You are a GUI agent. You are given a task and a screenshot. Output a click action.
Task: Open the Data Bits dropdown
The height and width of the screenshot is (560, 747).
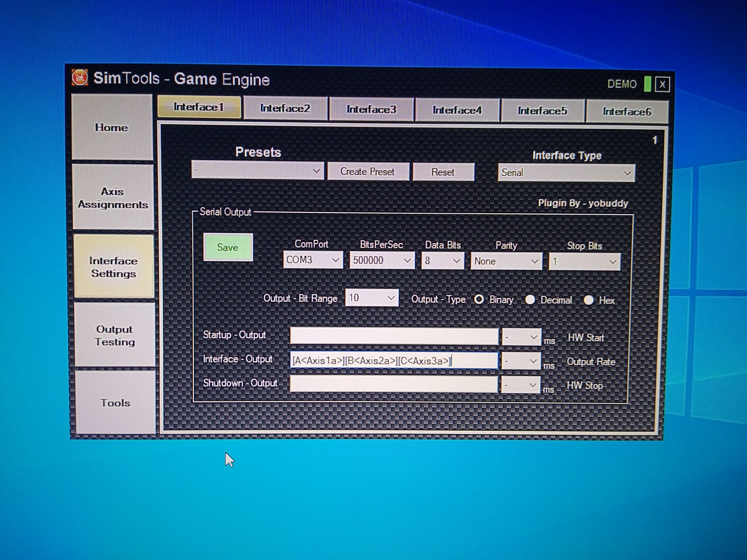[x=443, y=261]
